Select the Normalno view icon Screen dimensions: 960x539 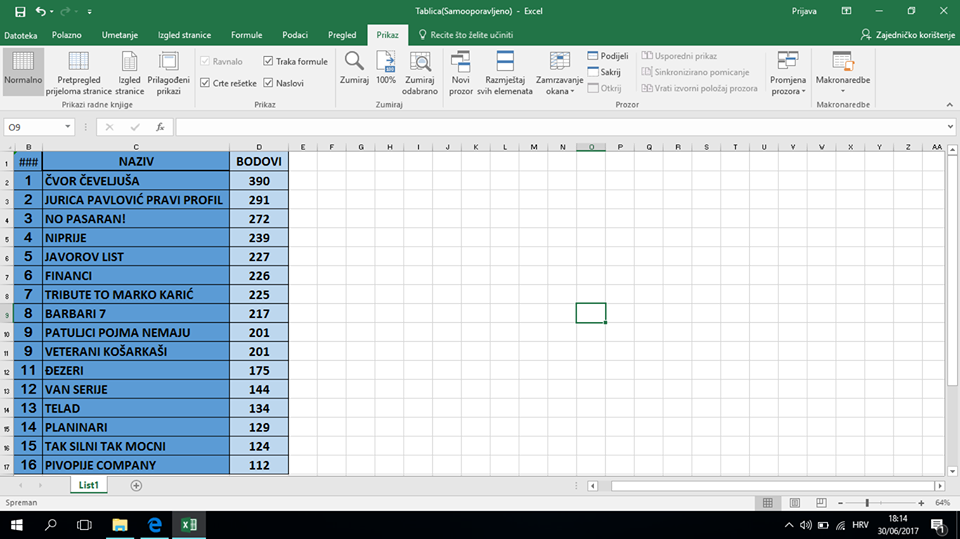22,65
